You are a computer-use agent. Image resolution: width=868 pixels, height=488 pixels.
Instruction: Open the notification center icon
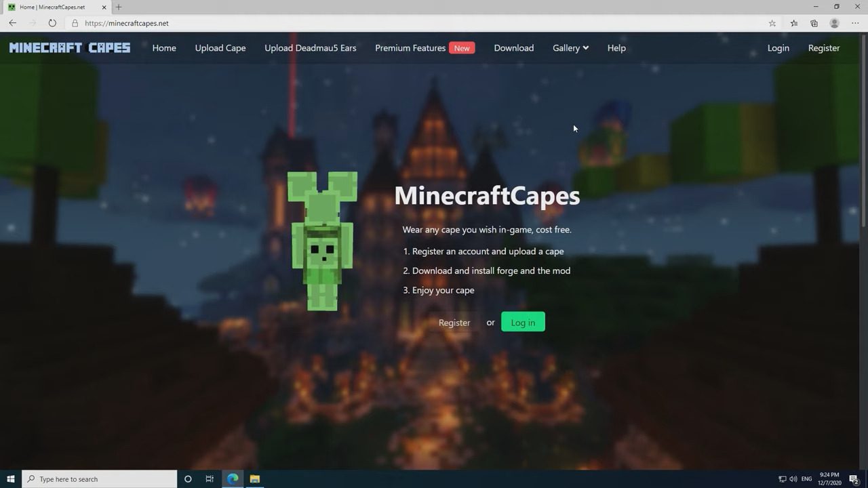coord(854,479)
